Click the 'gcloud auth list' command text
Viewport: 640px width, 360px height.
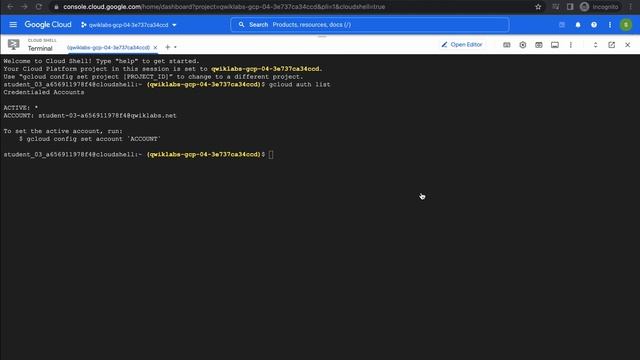point(300,84)
